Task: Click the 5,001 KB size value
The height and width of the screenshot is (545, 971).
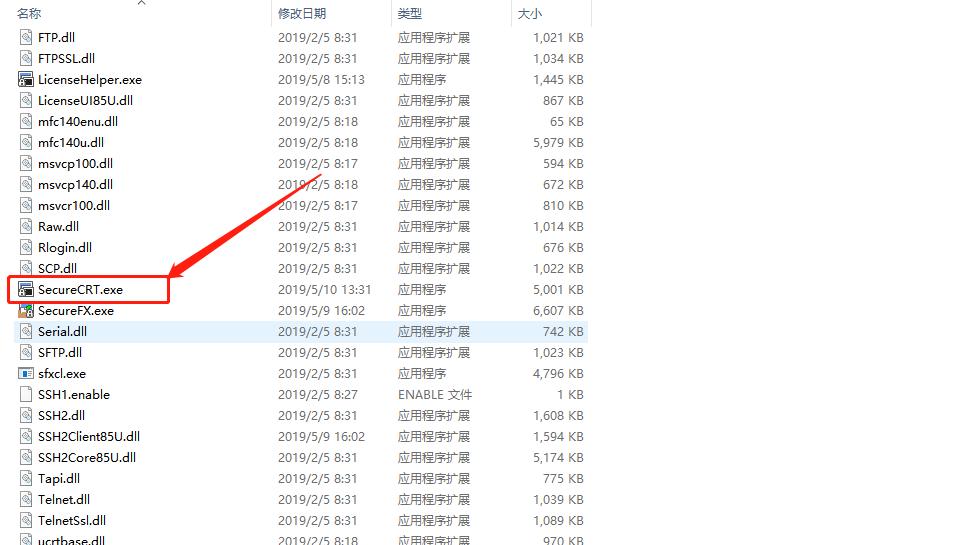Action: pos(558,289)
